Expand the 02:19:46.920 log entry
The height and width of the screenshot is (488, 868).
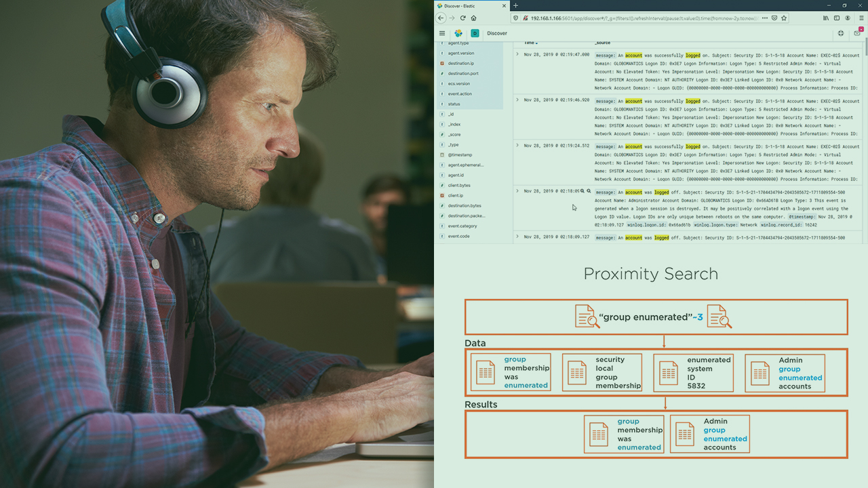click(x=517, y=100)
